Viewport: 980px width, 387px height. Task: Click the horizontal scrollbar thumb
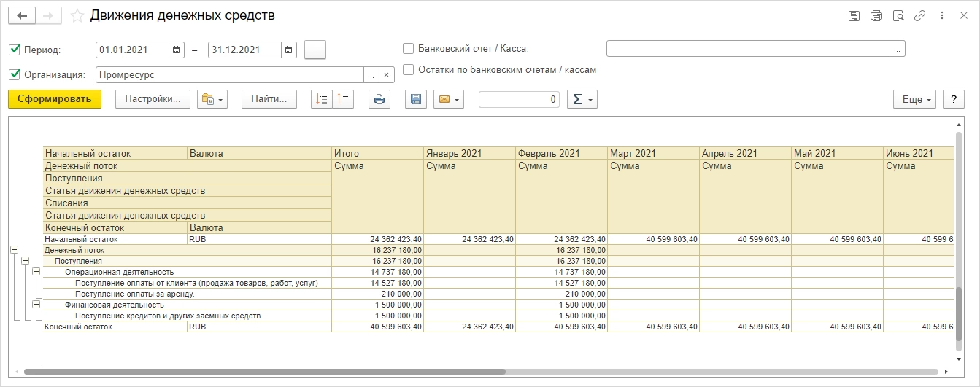point(264,371)
